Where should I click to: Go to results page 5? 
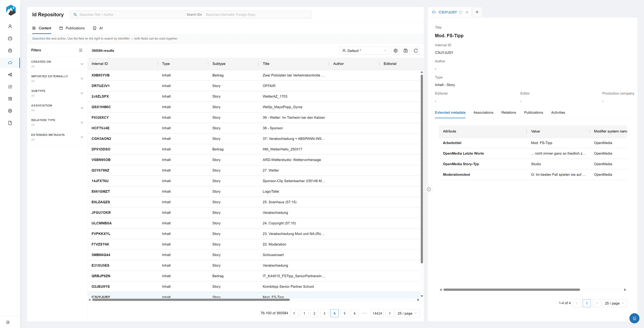(x=345, y=313)
